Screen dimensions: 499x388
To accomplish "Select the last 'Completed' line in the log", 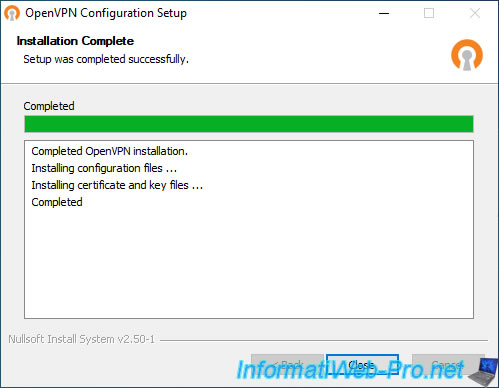I will pos(57,202).
